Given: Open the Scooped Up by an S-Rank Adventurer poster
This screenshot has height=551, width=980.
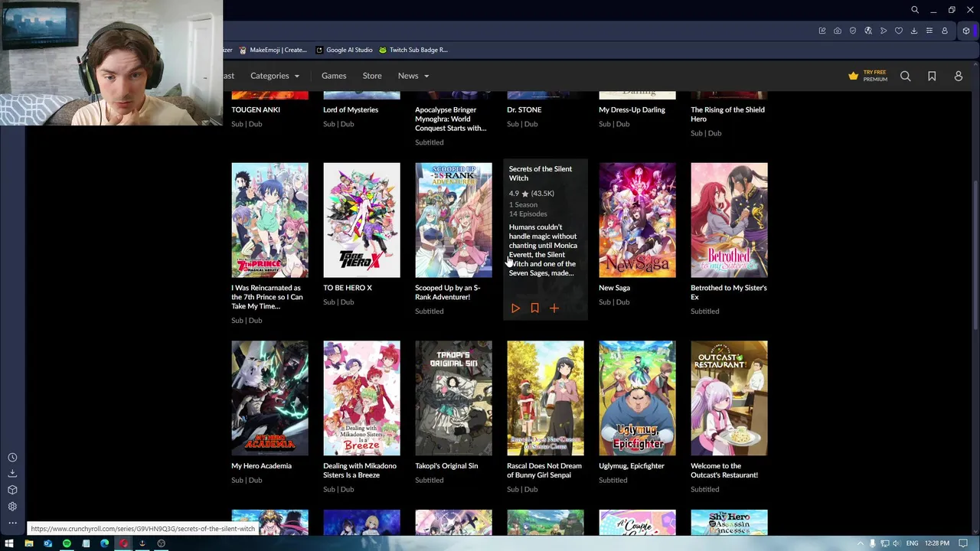Looking at the screenshot, I should [x=453, y=220].
